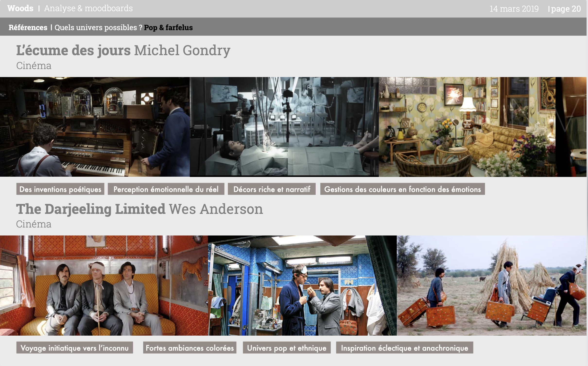Click the 'Perception émotionnelle du réel' tag

click(x=166, y=189)
